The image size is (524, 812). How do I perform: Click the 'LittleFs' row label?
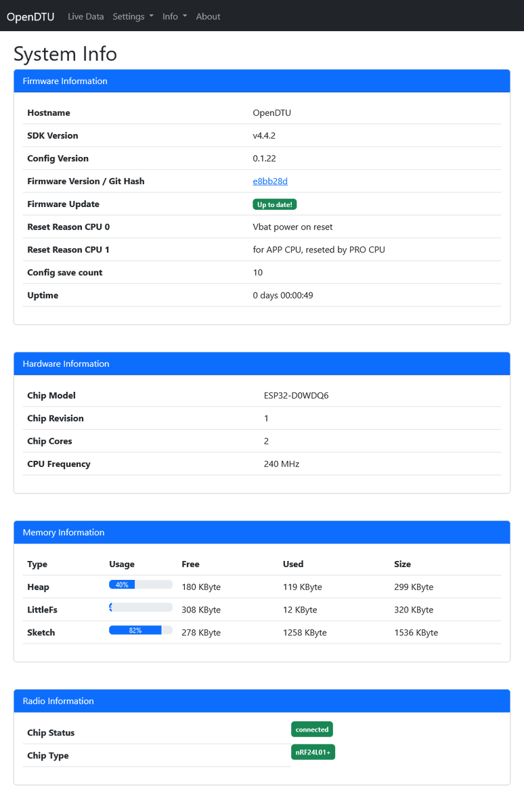click(x=43, y=610)
